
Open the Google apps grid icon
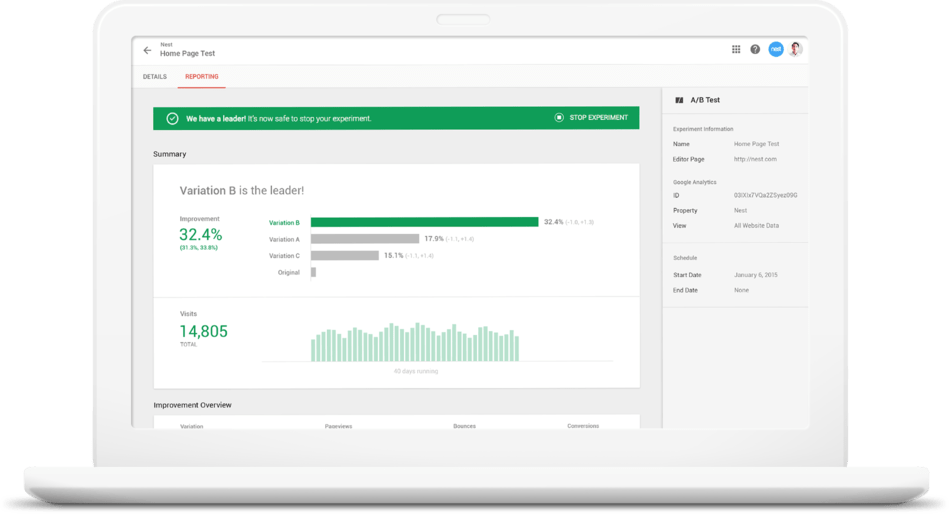click(x=736, y=50)
